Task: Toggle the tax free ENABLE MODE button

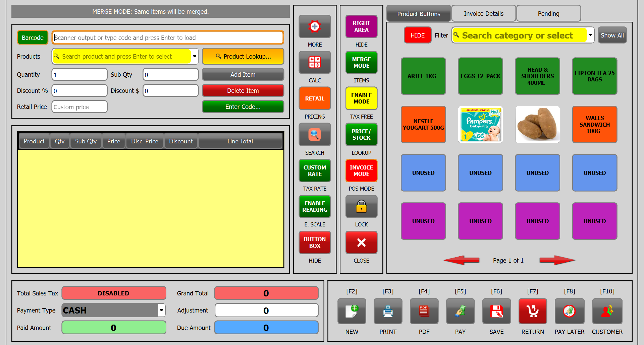Action: tap(361, 98)
